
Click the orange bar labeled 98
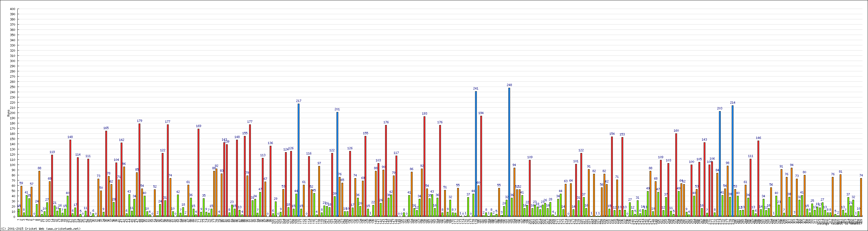click(727, 191)
